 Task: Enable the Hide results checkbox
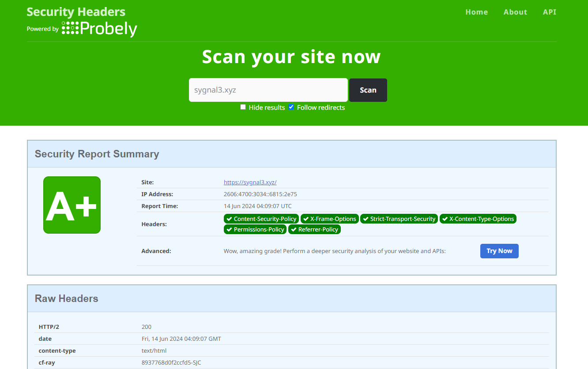(x=243, y=107)
